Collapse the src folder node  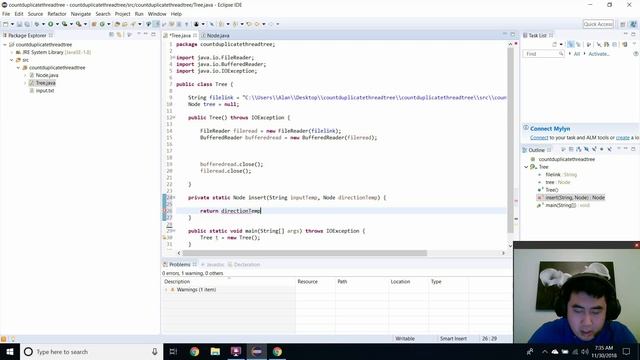[12, 60]
